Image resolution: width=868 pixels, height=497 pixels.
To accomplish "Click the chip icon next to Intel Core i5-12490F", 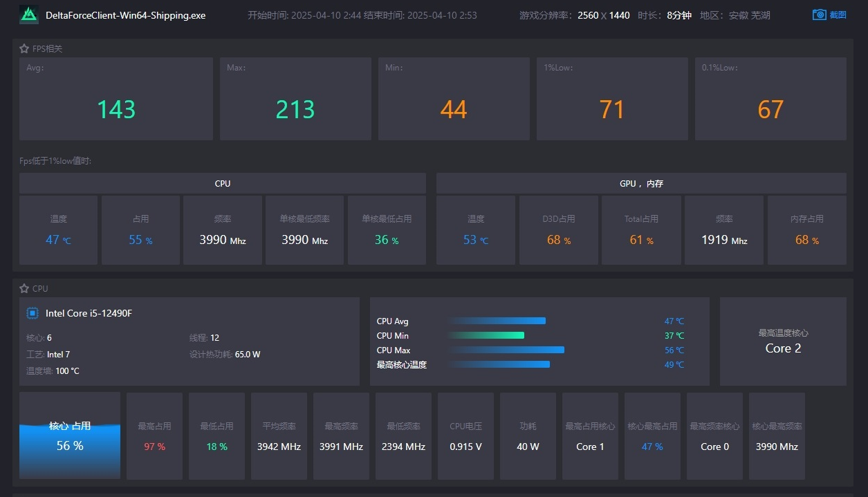I will [33, 313].
